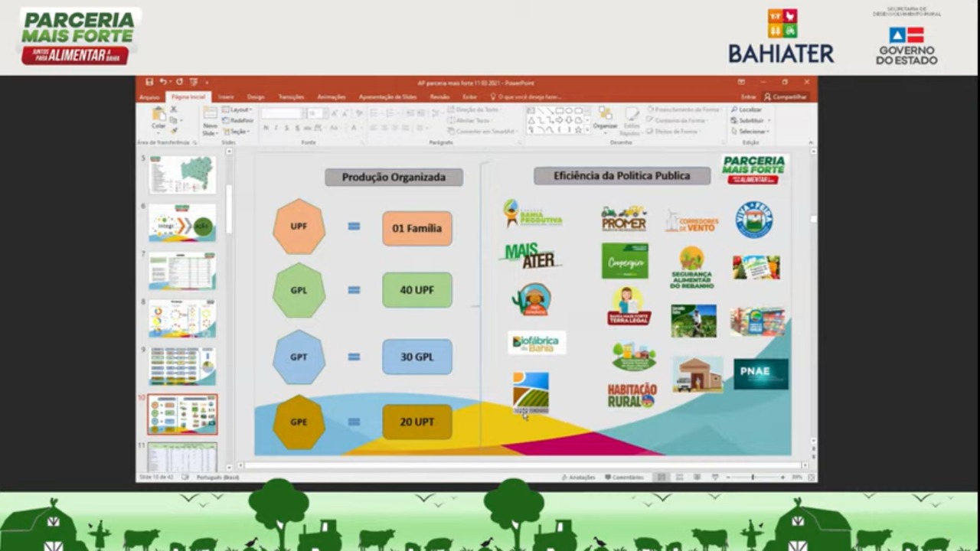The height and width of the screenshot is (551, 980).
Task: Toggle the Comentários pane in status bar
Action: pyautogui.click(x=624, y=477)
